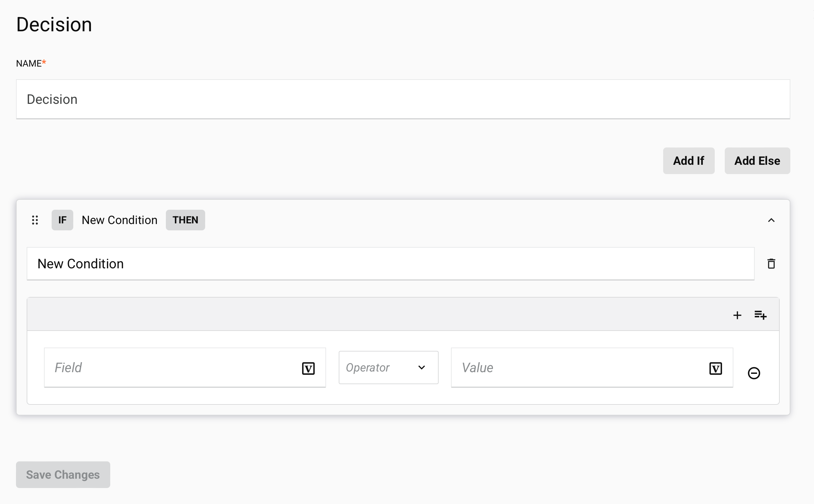
Task: Click inside the Value input box
Action: 567,367
